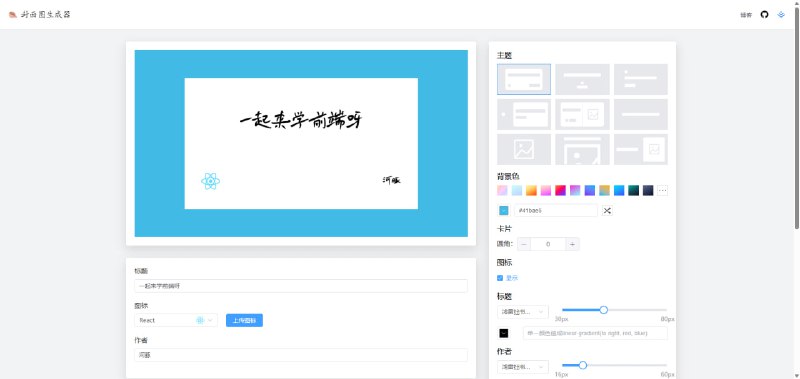Image resolution: width=800 pixels, height=379 pixels.
Task: Decrease card corner radius with minus button
Action: coord(524,244)
